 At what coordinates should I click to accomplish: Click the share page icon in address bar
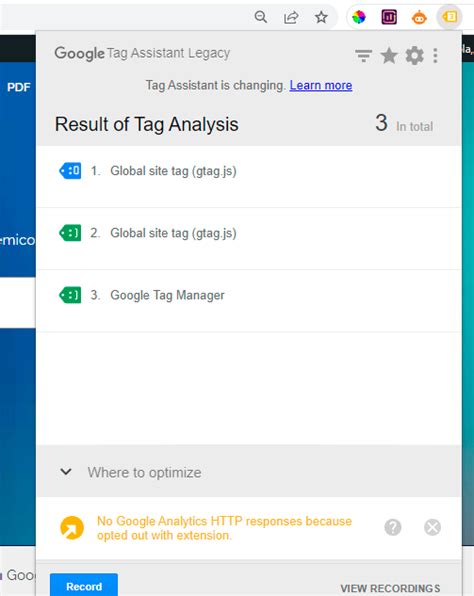pyautogui.click(x=291, y=17)
